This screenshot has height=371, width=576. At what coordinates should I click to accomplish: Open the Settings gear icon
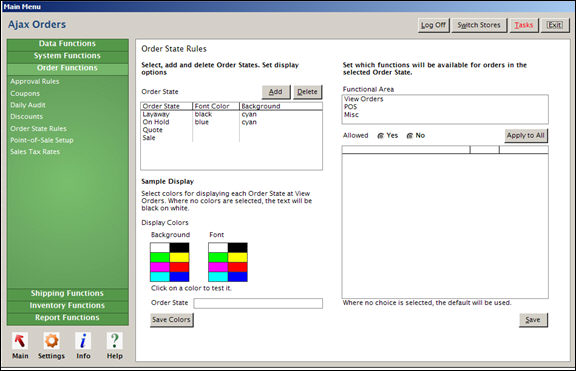coord(51,341)
